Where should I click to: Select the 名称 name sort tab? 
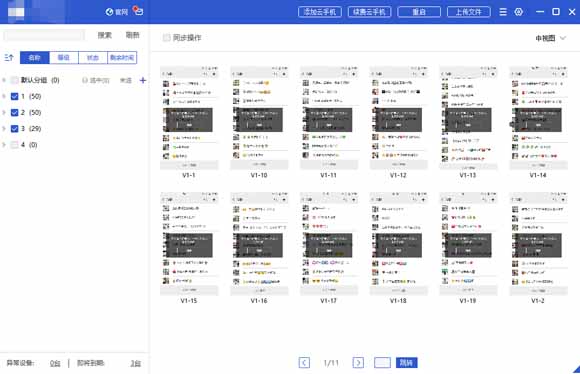tap(34, 57)
